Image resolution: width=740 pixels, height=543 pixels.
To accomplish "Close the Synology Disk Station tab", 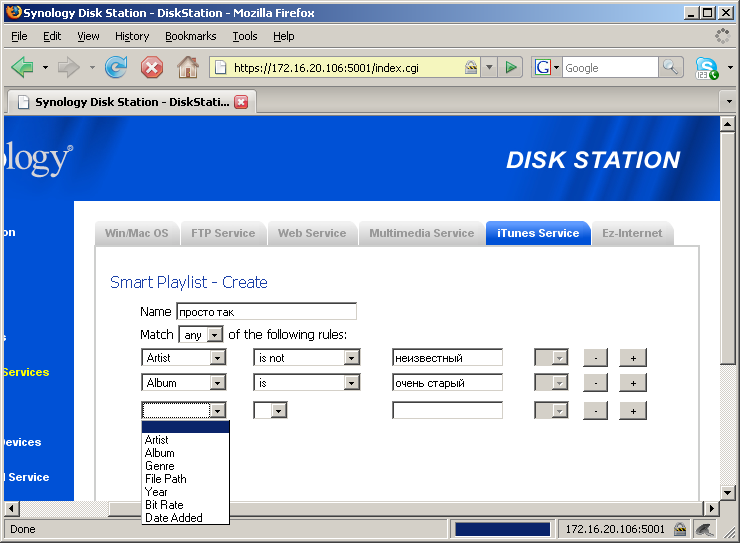I will point(241,102).
